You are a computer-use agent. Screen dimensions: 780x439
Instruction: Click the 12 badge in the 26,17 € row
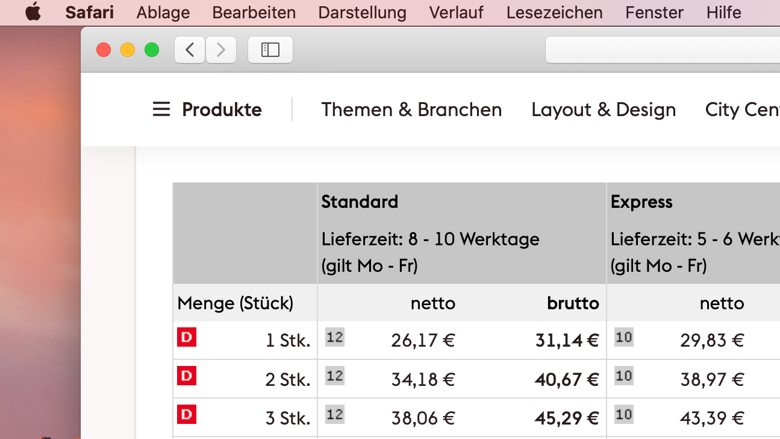(x=335, y=337)
